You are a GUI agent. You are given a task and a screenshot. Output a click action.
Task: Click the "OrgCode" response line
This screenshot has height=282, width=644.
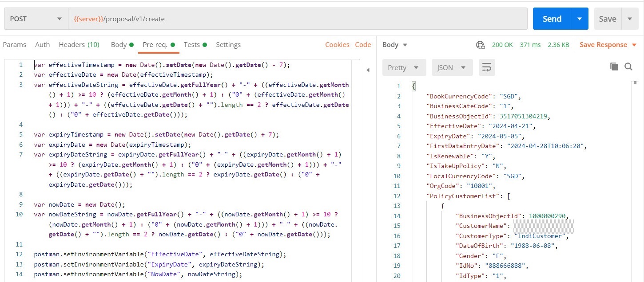461,186
